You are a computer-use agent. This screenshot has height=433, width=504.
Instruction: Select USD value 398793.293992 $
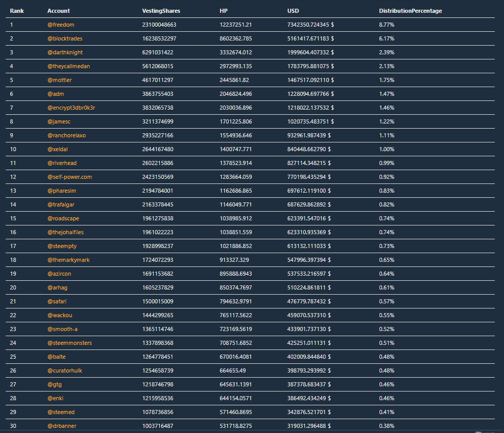[309, 370]
